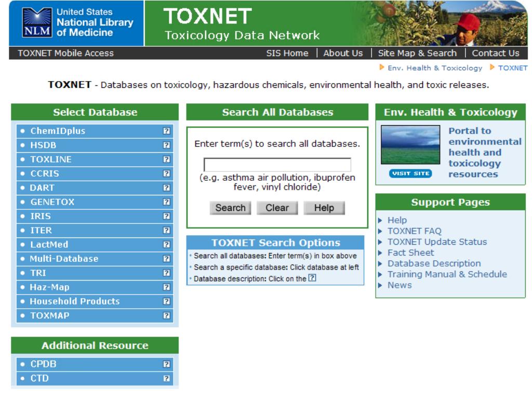Open TOXNET Mobile Access

[x=66, y=54]
